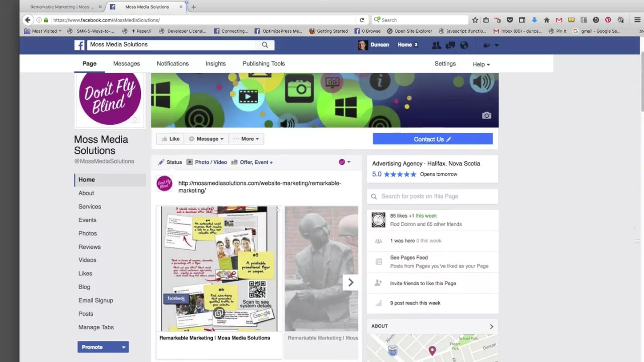Open Events in page sidebar
This screenshot has width=644, height=362.
(x=88, y=220)
